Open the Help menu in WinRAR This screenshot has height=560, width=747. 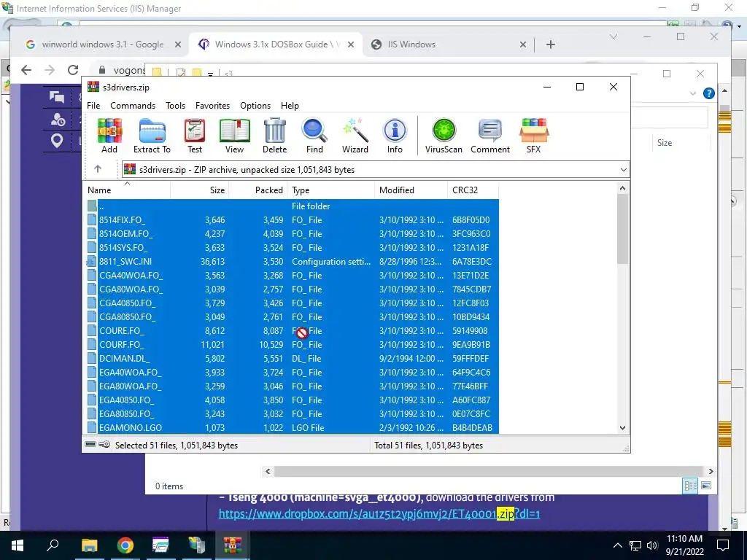click(x=290, y=106)
